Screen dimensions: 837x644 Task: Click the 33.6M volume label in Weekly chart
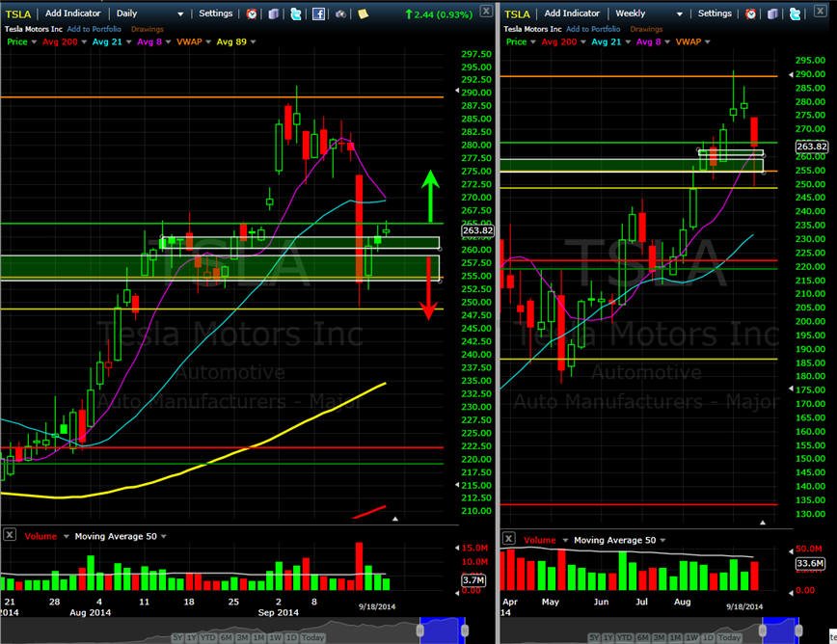tap(810, 563)
